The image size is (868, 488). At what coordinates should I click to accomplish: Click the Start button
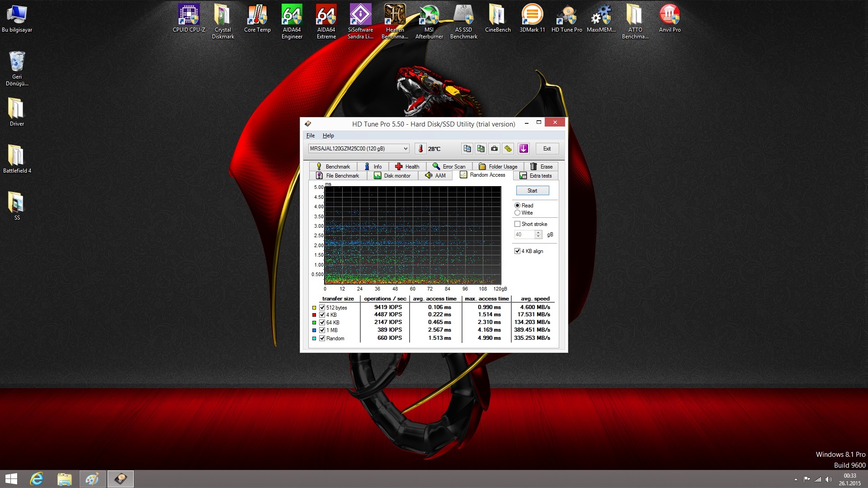[533, 191]
